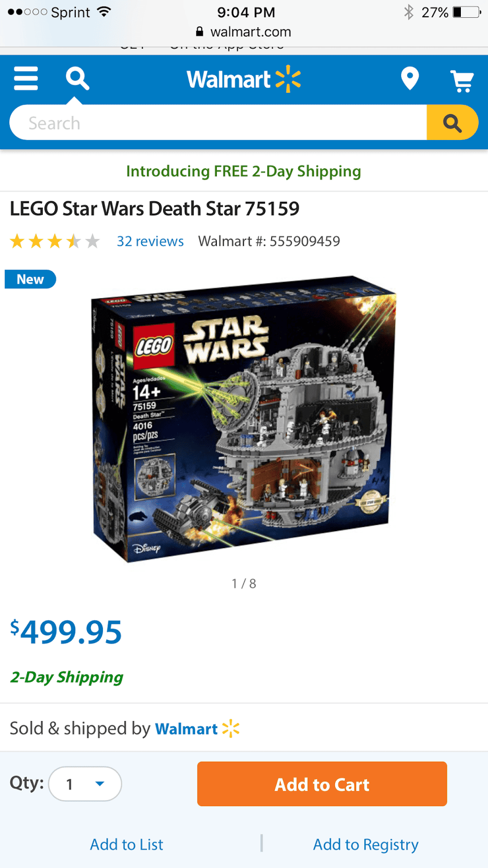The height and width of the screenshot is (868, 488).
Task: Go home via Walmart logo
Action: pyautogui.click(x=244, y=79)
